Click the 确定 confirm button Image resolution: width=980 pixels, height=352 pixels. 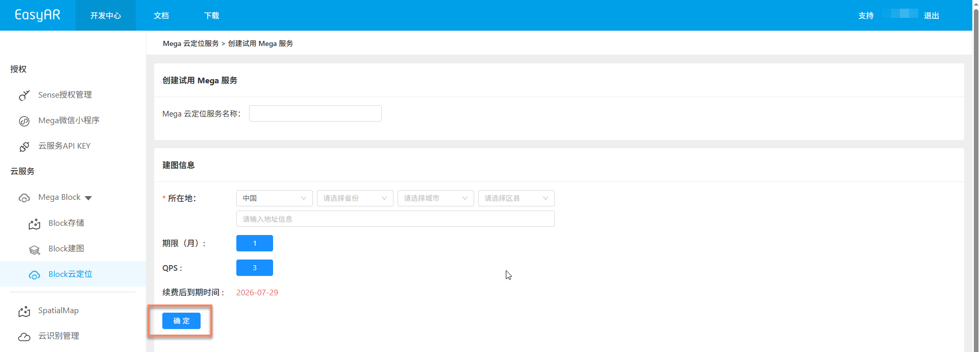pyautogui.click(x=181, y=321)
